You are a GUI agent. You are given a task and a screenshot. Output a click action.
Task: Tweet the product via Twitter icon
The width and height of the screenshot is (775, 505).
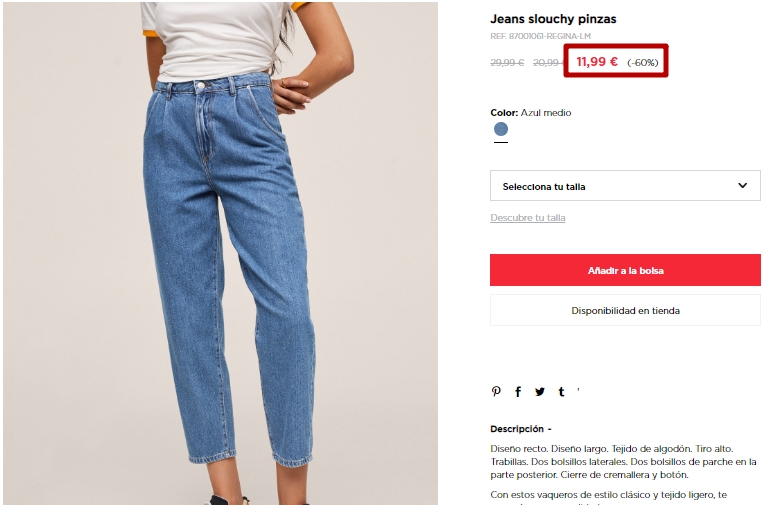click(540, 392)
